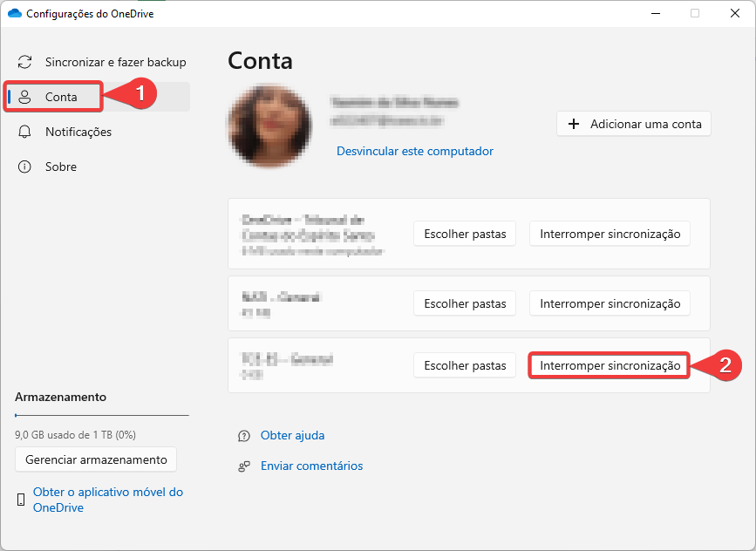Open the Enviar comentários link
This screenshot has width=756, height=551.
pyautogui.click(x=311, y=466)
